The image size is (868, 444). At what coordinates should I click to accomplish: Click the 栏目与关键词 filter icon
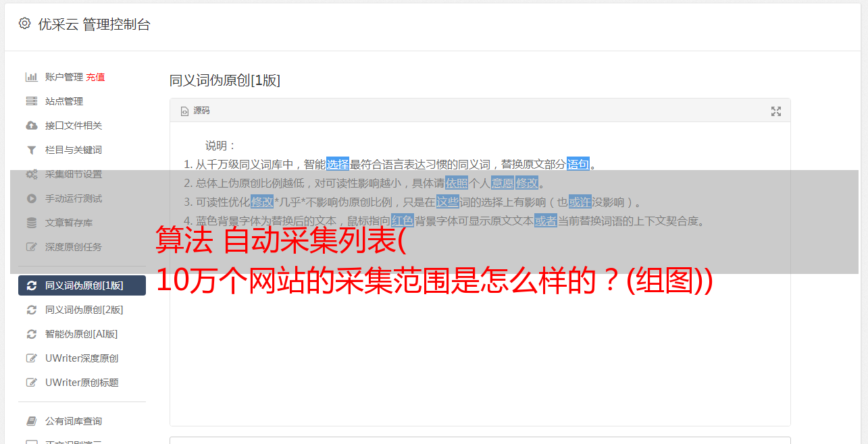31,150
